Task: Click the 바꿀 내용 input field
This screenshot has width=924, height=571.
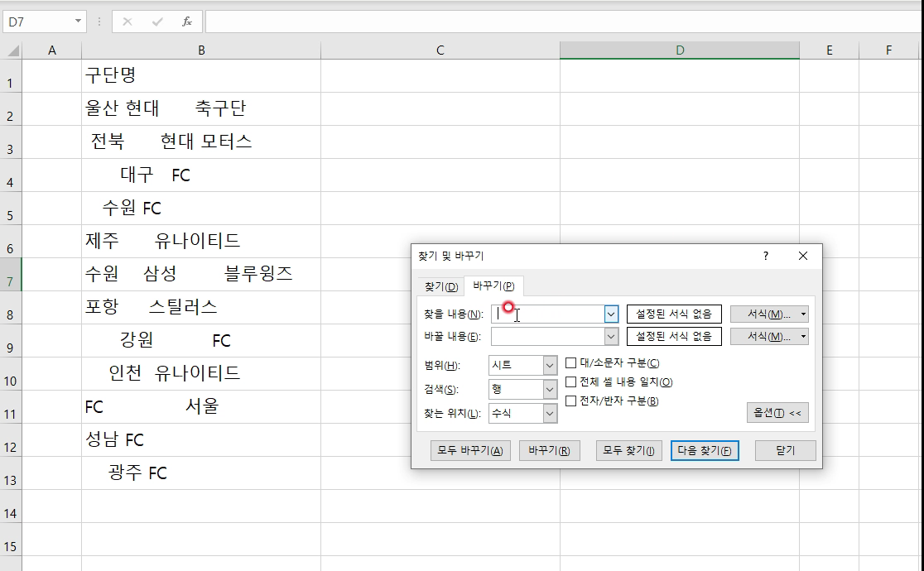Action: click(x=547, y=337)
